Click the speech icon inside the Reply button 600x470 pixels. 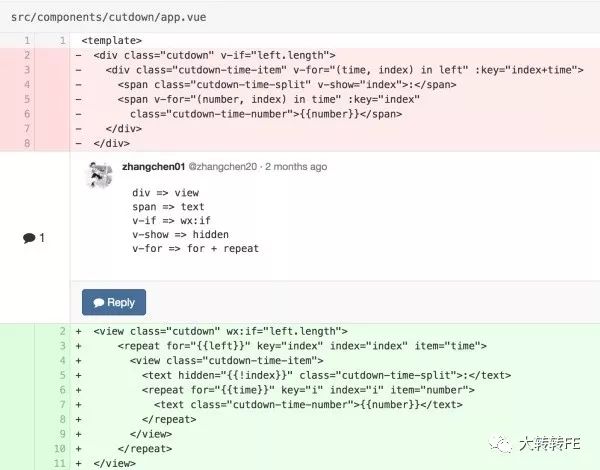(x=98, y=302)
